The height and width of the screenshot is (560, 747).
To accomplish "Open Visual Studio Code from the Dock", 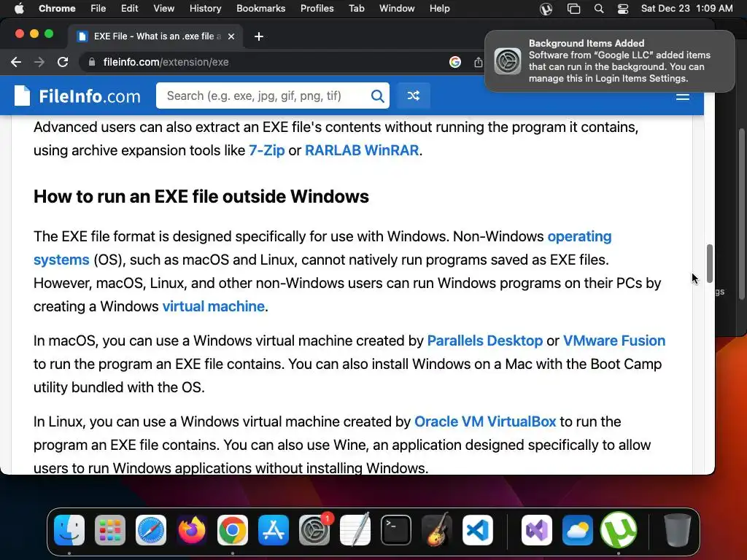I will click(478, 530).
